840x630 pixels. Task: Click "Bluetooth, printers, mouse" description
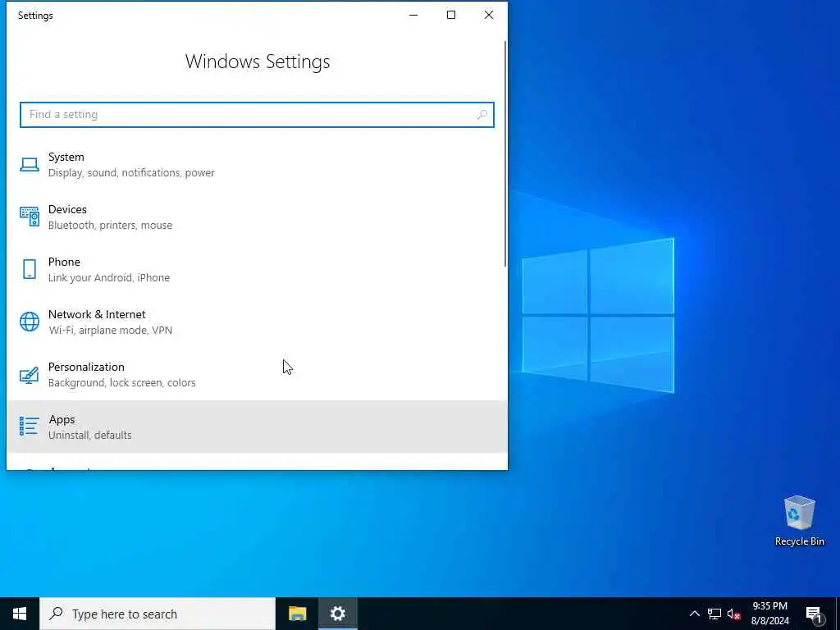111,225
